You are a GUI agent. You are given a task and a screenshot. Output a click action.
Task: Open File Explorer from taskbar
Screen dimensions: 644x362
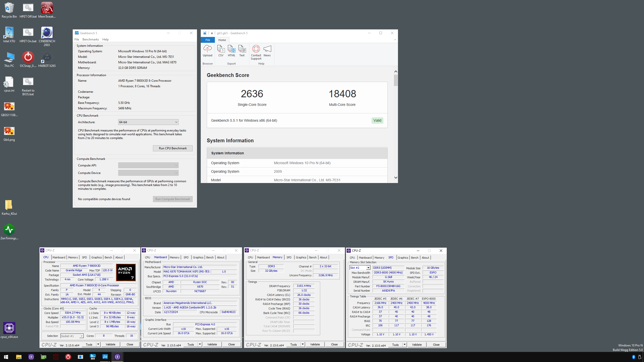19,357
